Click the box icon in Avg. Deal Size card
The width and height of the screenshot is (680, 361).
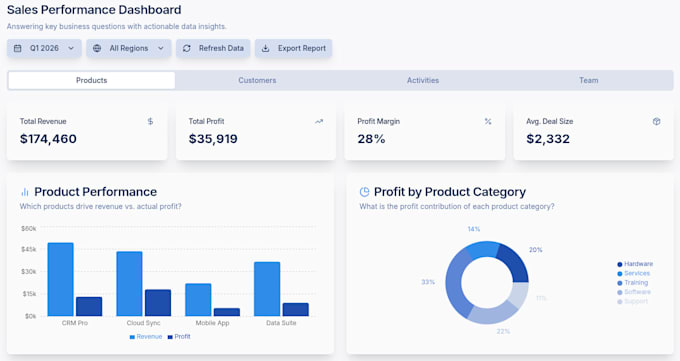[x=657, y=121]
